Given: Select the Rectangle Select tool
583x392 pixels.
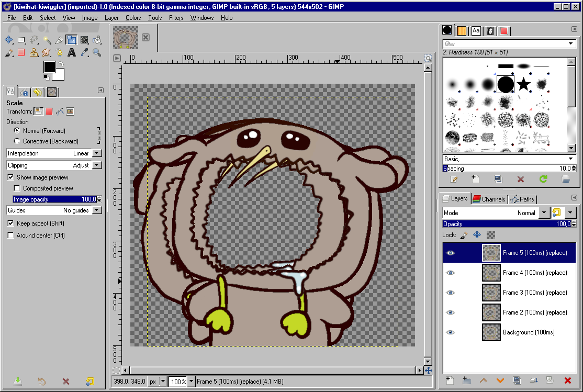Looking at the screenshot, I should 21,40.
